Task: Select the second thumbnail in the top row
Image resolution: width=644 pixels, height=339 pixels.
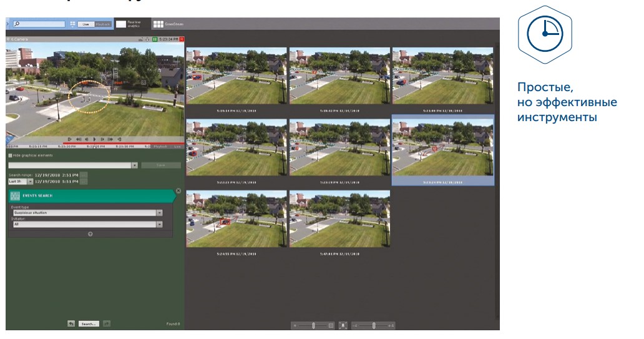Action: 339,76
